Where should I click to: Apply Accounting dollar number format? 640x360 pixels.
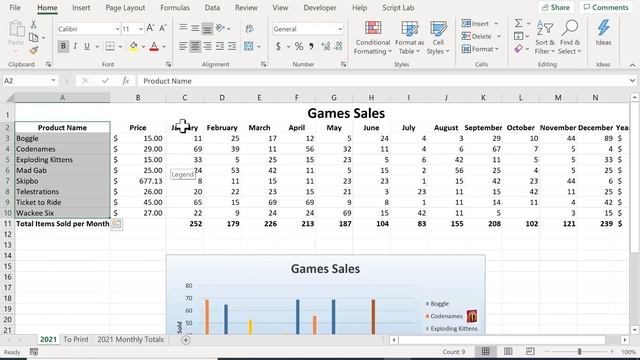point(278,46)
